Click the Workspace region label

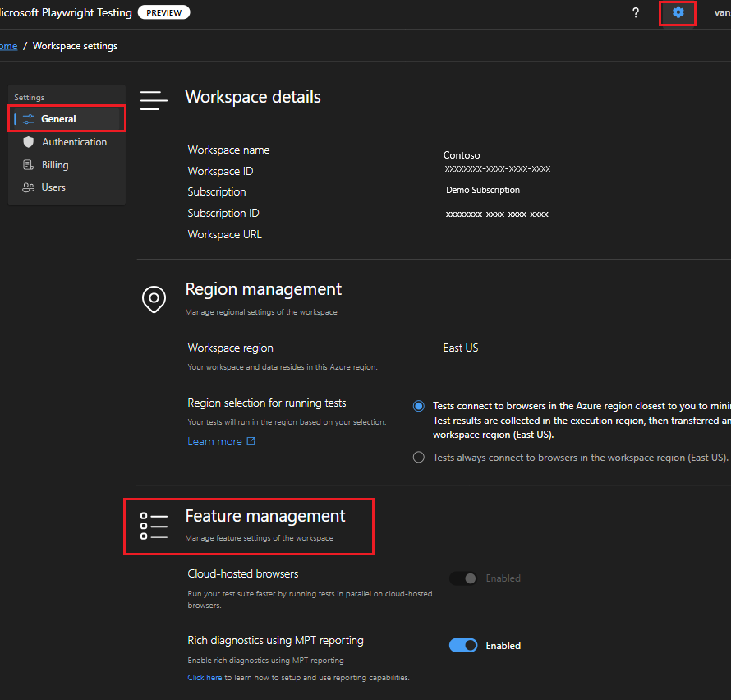230,348
